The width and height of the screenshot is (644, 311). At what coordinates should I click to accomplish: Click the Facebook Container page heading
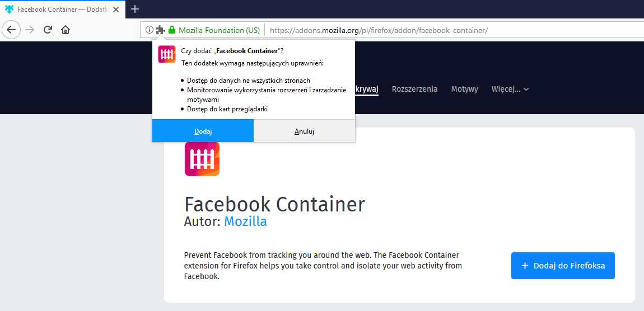(275, 204)
